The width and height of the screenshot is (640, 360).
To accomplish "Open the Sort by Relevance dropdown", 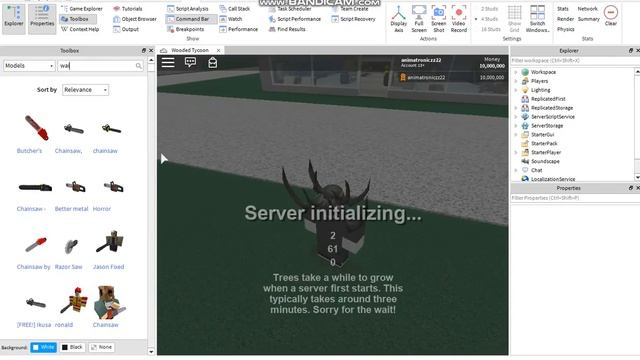I will pyautogui.click(x=85, y=90).
